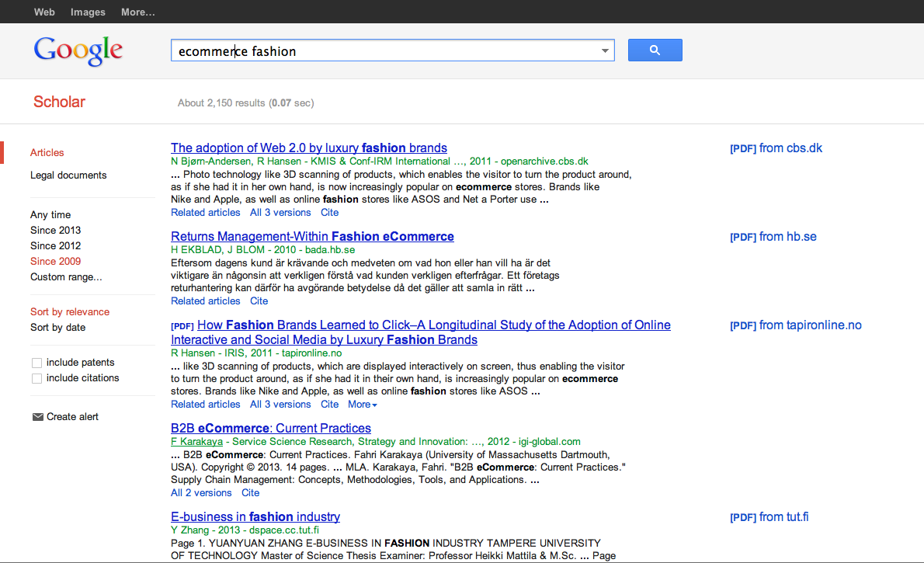Open the PDF from hb.se
Image resolution: width=924 pixels, height=563 pixels.
click(773, 236)
